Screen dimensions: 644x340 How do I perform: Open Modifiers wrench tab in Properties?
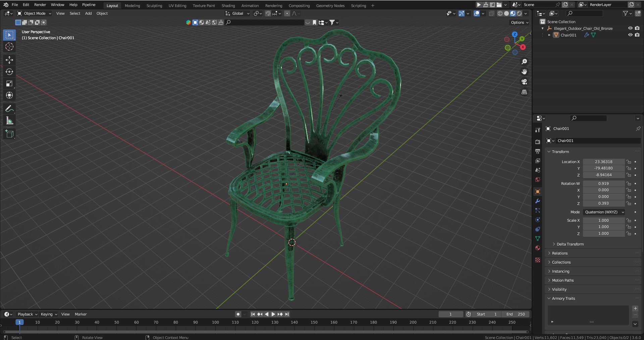click(538, 201)
